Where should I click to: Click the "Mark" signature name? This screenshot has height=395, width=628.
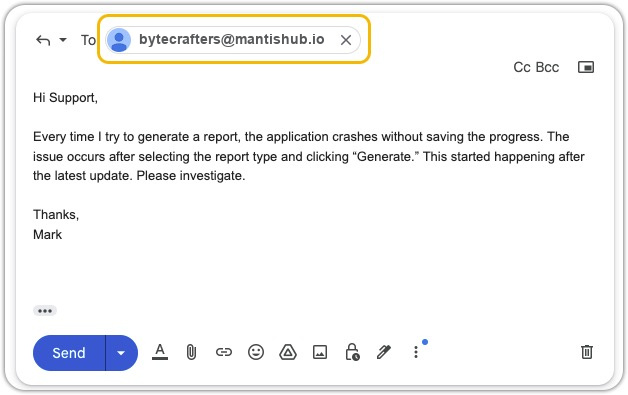[47, 235]
